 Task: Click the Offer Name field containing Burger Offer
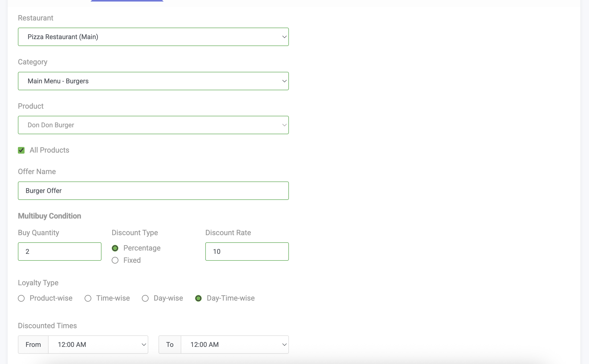[153, 190]
